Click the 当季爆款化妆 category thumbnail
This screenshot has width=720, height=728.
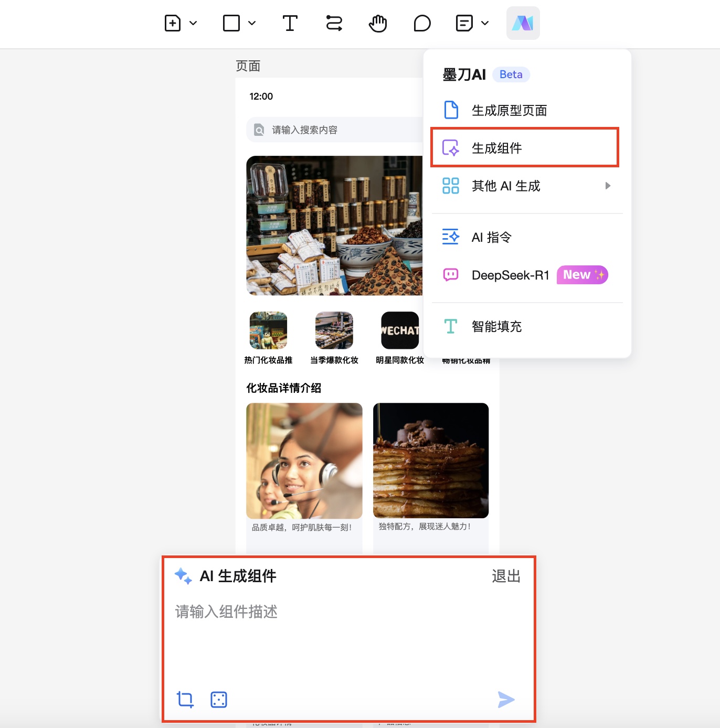(x=334, y=330)
